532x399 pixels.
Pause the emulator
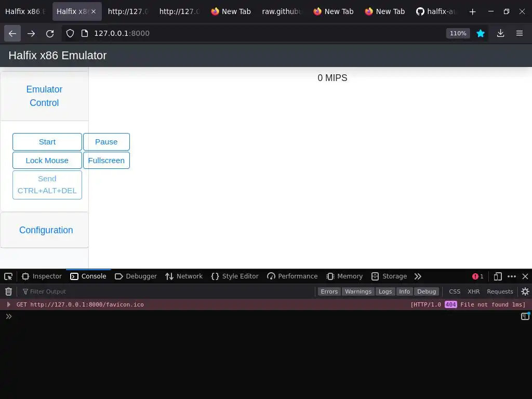(x=106, y=142)
